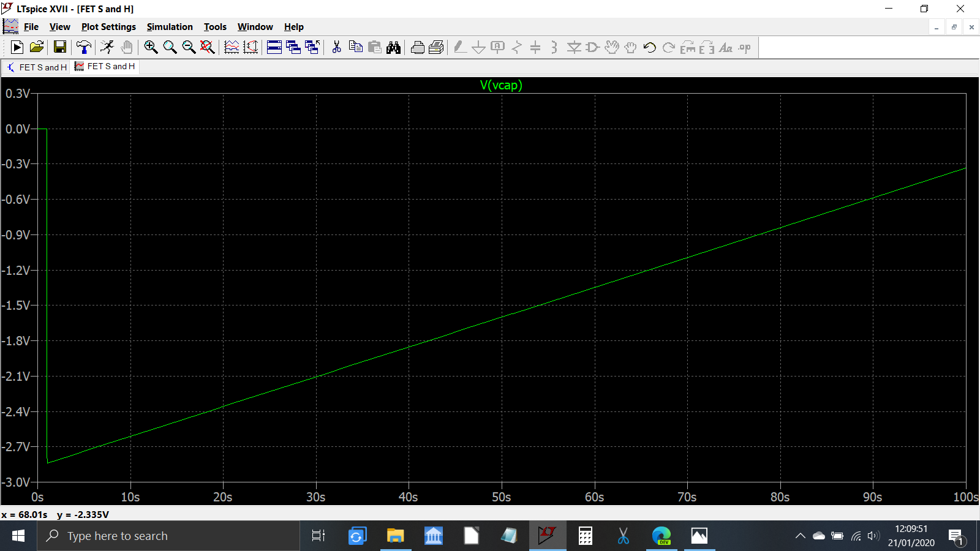Screen dimensions: 980x551
Task: Click the Paste clipboard icon
Action: tap(374, 47)
